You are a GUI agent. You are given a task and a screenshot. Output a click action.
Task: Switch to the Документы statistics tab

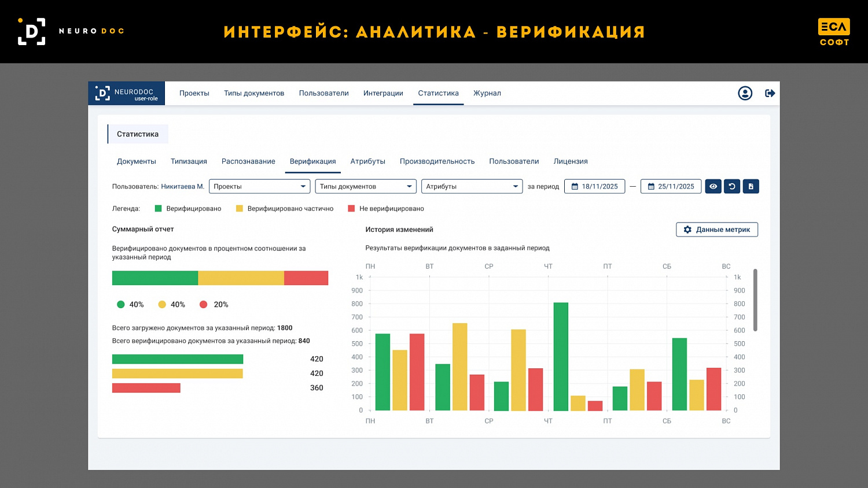[137, 161]
